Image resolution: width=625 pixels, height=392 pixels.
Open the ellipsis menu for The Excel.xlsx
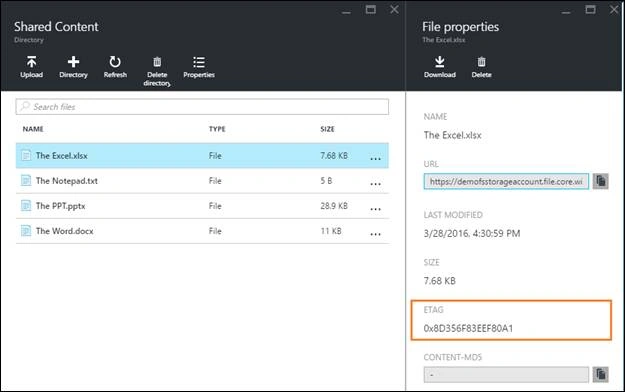click(375, 159)
